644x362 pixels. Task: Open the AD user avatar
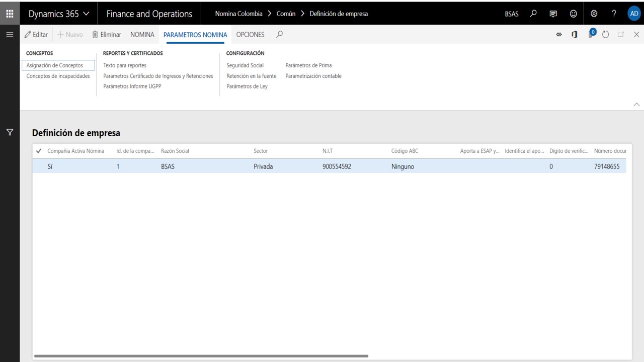634,14
